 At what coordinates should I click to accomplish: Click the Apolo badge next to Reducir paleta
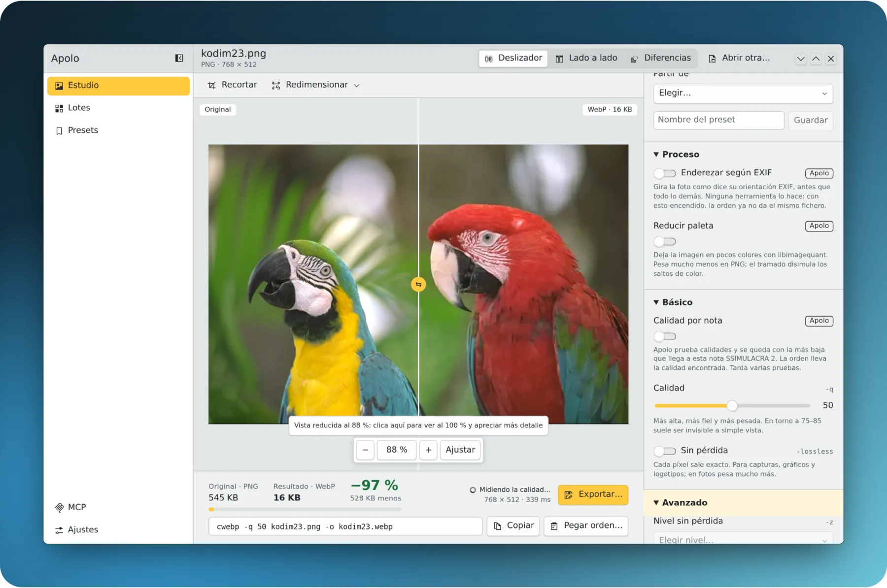(819, 226)
